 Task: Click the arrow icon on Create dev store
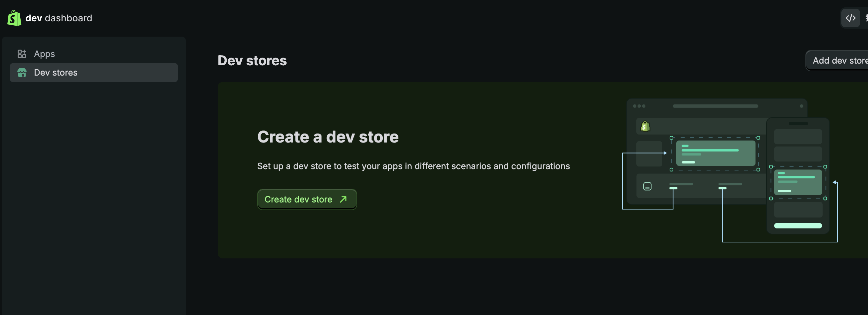click(343, 199)
